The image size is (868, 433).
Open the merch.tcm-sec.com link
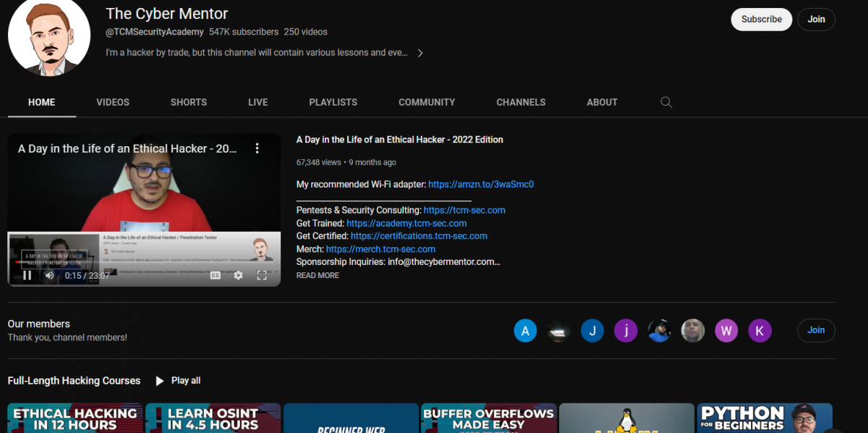(380, 249)
